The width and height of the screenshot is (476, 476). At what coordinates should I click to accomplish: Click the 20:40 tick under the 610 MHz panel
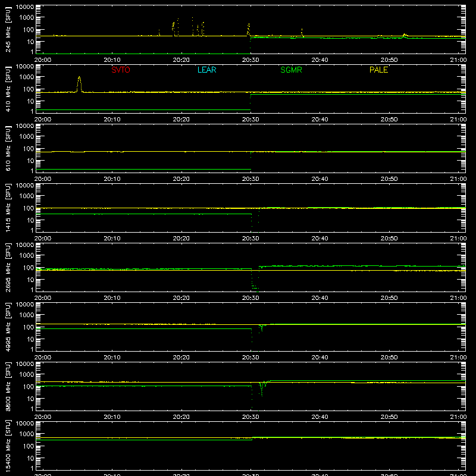(x=320, y=179)
